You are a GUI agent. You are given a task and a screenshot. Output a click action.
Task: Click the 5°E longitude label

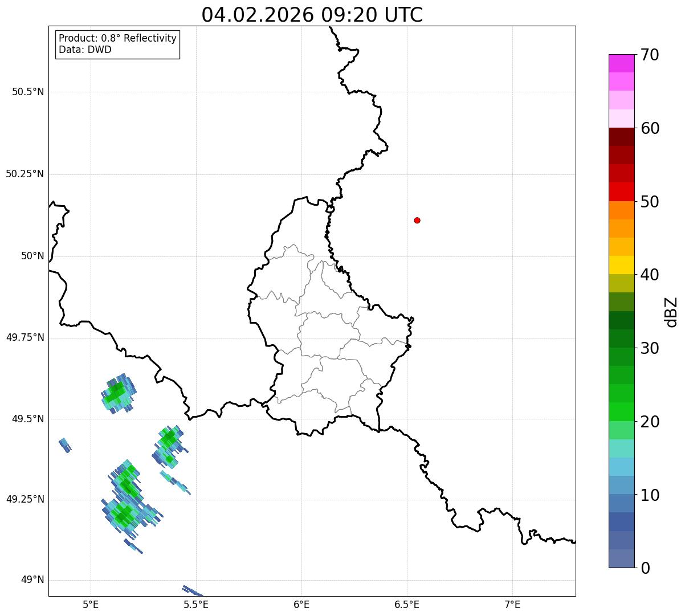click(91, 604)
